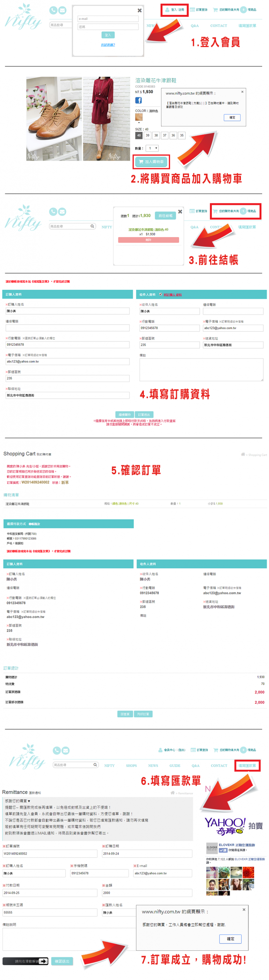Click the 帳號末五碼 field
269x980 pixels.
pos(50,912)
